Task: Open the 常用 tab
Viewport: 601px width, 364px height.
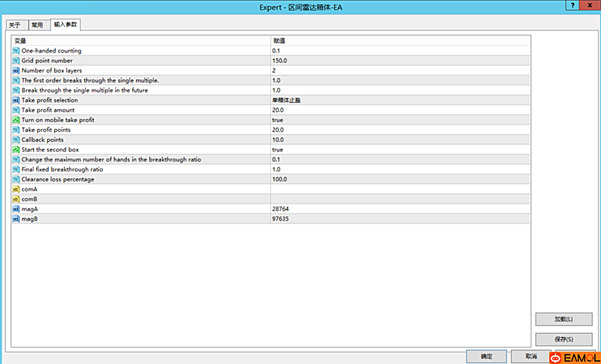Action: click(37, 25)
